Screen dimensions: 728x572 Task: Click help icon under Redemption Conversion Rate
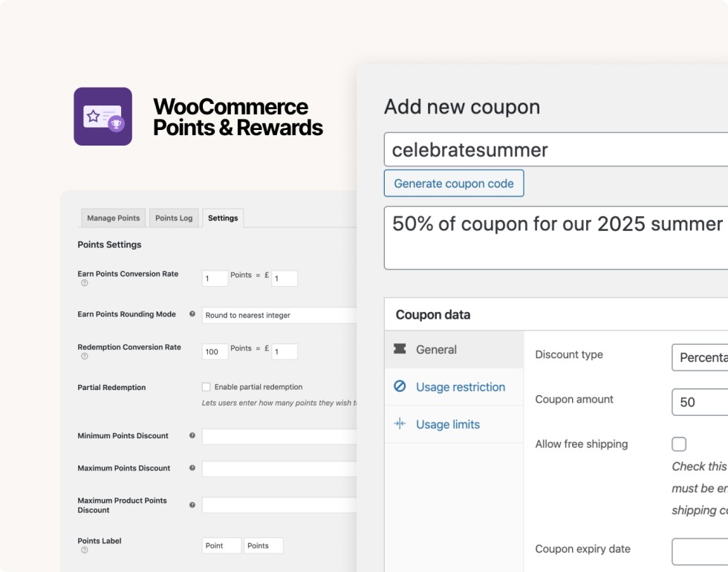(x=84, y=357)
